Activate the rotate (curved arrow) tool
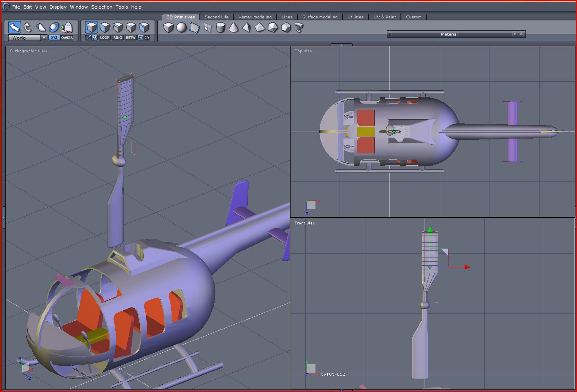Image resolution: width=577 pixels, height=392 pixels. pyautogui.click(x=28, y=27)
